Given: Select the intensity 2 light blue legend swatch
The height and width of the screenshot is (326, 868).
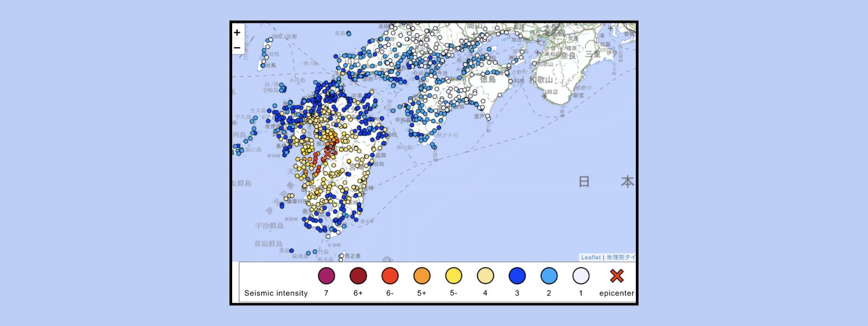Looking at the screenshot, I should coord(549,276).
